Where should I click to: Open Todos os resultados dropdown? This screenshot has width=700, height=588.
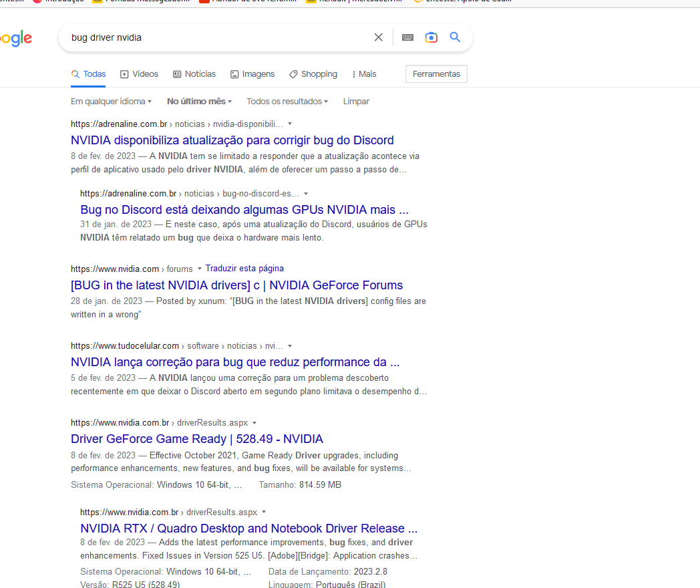point(287,102)
